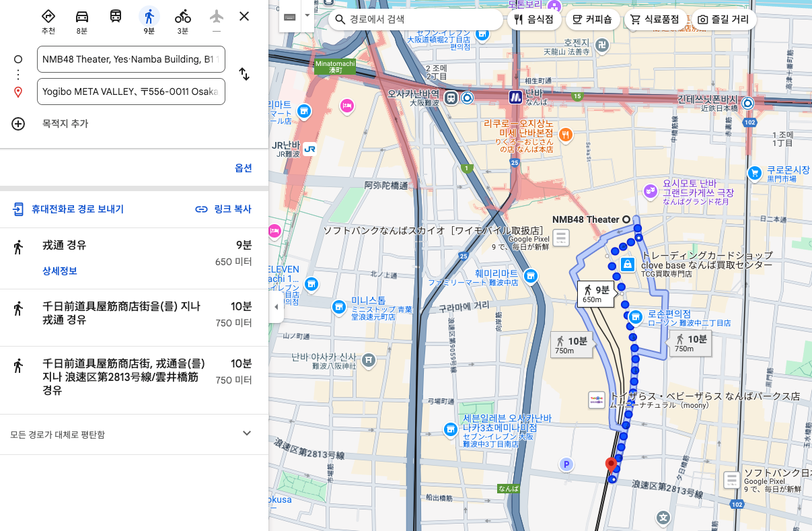Click the 로손편의점 store icon
The image size is (812, 531).
635,316
